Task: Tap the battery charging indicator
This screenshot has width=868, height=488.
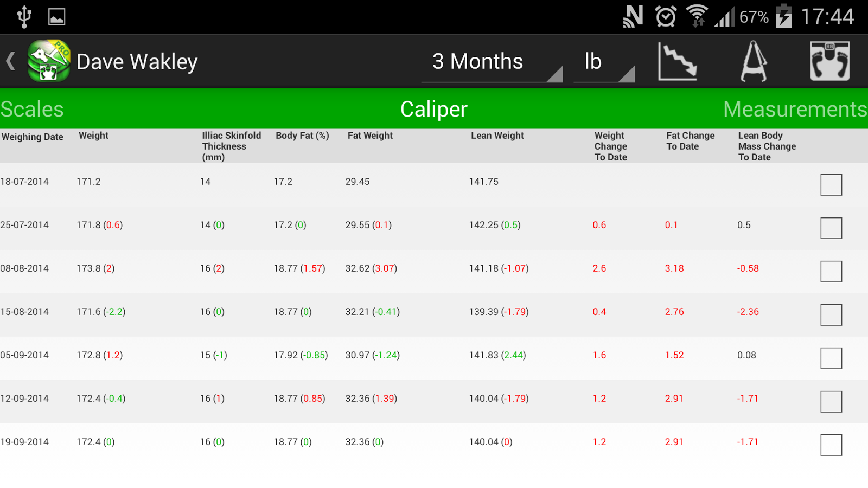Action: [x=785, y=16]
